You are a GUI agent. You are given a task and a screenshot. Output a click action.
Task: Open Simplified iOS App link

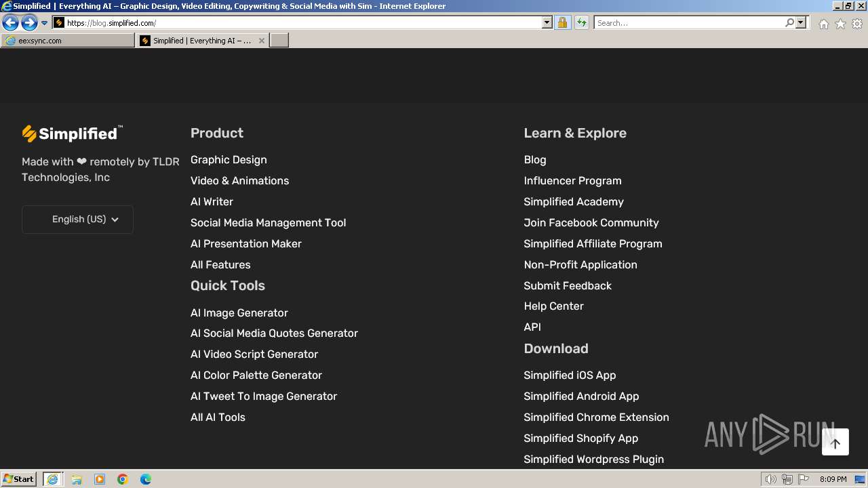coord(570,375)
